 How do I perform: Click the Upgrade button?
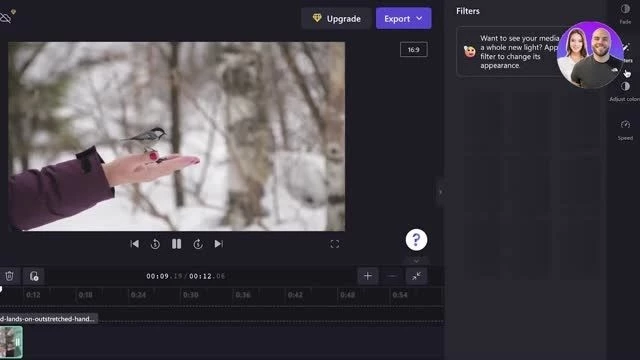click(x=336, y=18)
